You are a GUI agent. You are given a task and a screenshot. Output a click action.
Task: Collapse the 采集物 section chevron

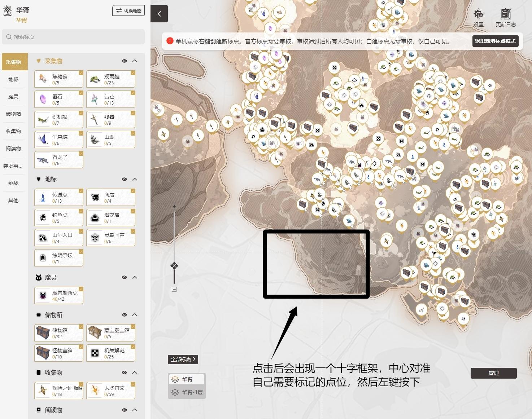pos(135,61)
